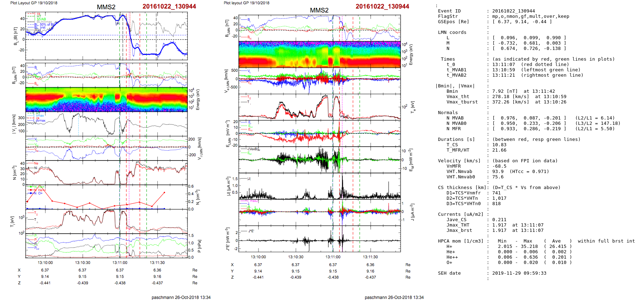Click the right plot 13:10:30 time tick
Viewport: 644px width, 300px height.
pyautogui.click(x=296, y=257)
